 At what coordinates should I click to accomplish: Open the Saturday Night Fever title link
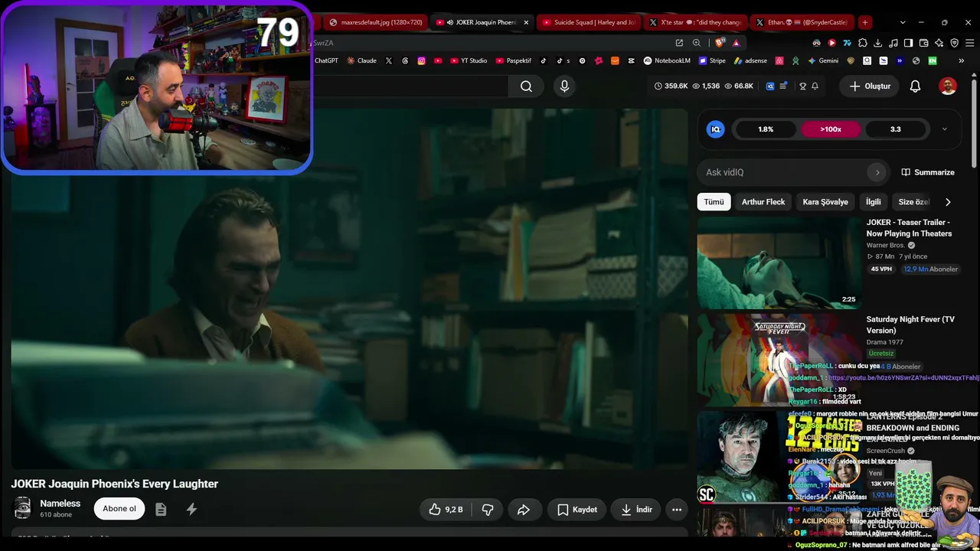tap(910, 325)
